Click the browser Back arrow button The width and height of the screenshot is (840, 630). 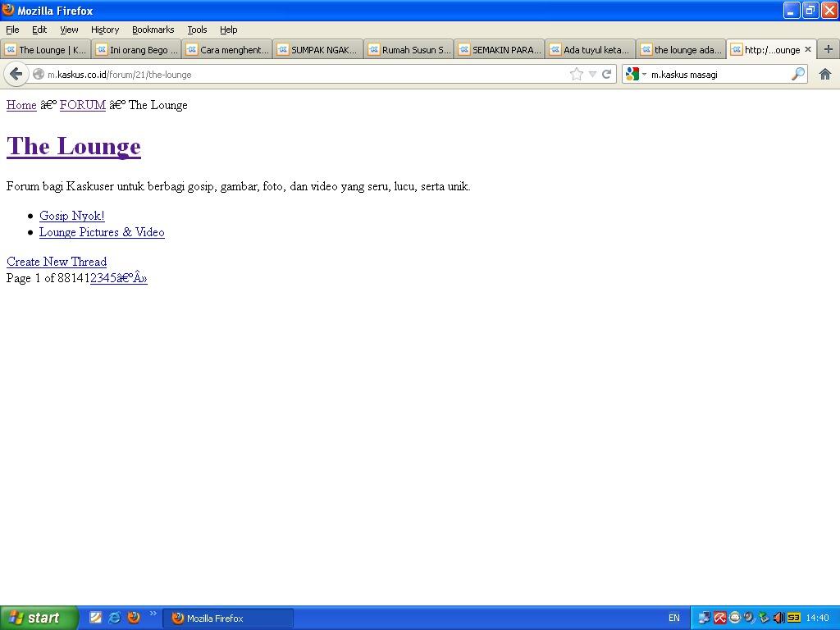16,74
